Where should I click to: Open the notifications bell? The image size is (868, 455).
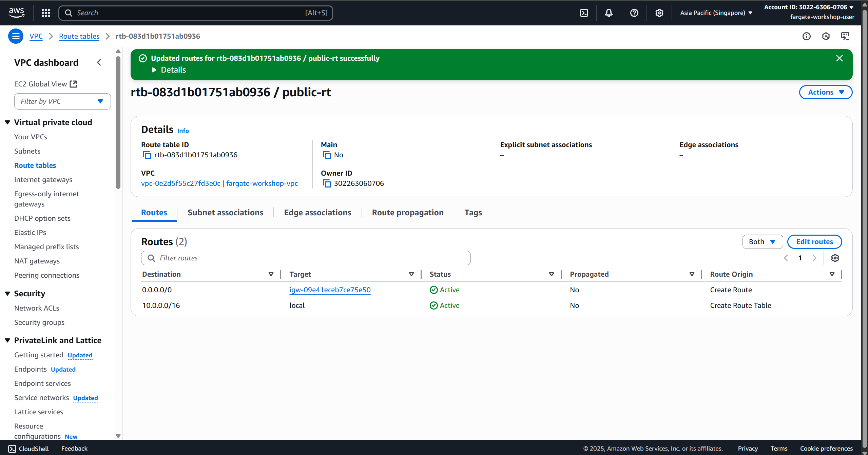point(609,13)
